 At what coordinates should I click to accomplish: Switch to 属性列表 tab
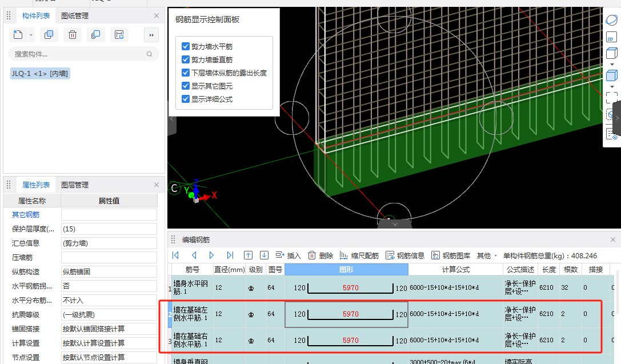tap(35, 185)
